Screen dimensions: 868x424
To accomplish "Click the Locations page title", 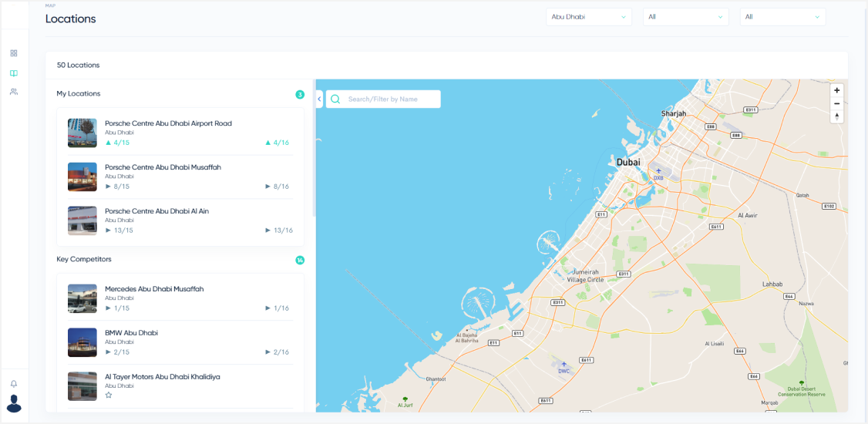I will pyautogui.click(x=70, y=19).
